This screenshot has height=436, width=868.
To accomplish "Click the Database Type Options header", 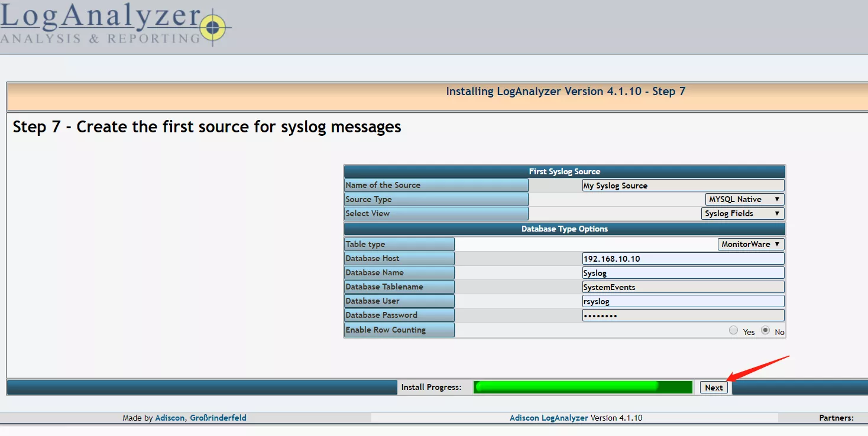I will (564, 229).
